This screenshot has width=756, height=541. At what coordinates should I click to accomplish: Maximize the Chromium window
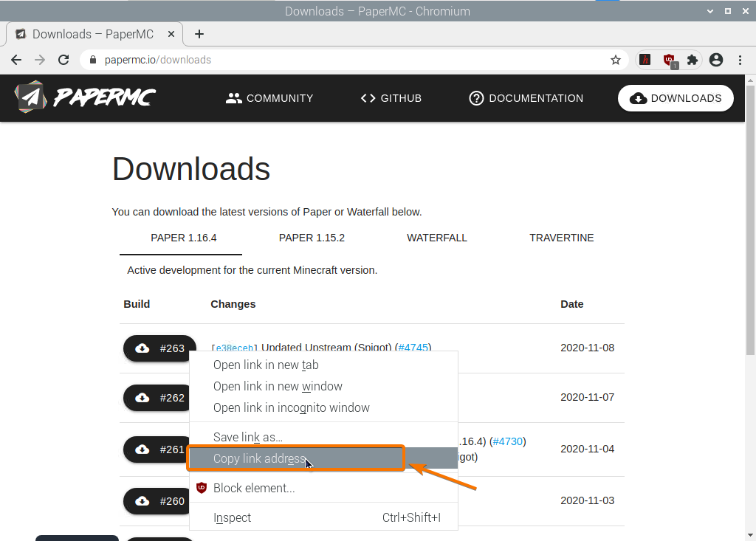click(727, 11)
